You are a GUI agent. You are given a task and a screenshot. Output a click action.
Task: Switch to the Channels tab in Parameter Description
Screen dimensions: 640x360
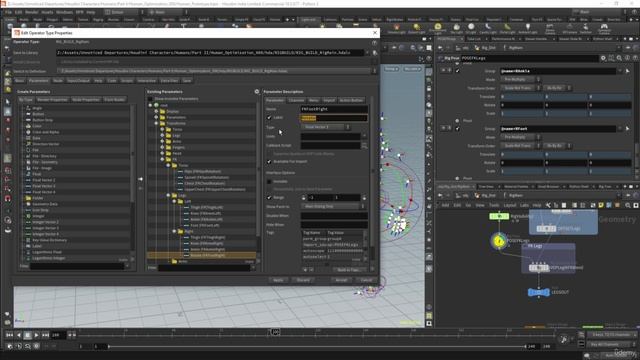tap(296, 100)
